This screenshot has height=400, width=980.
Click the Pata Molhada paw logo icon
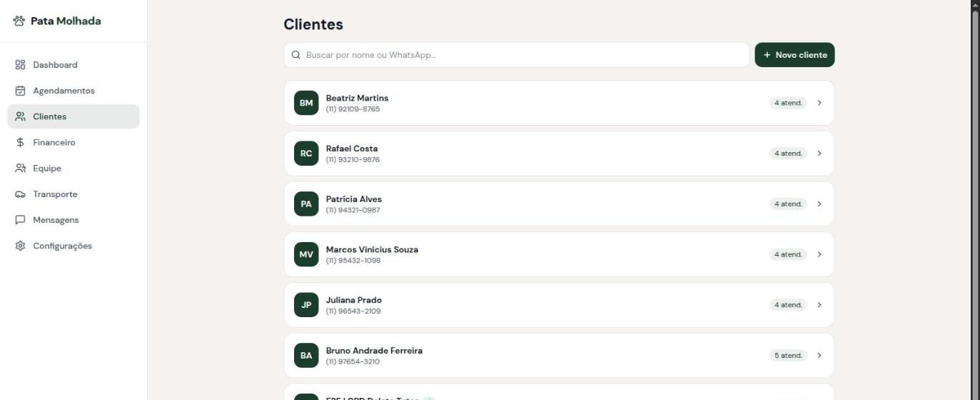point(19,21)
